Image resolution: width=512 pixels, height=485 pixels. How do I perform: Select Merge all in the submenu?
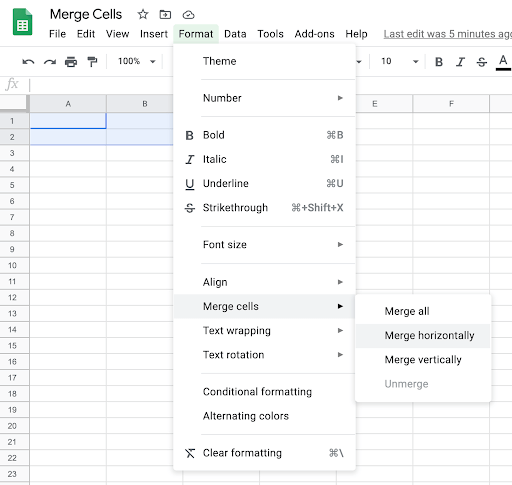423,311
